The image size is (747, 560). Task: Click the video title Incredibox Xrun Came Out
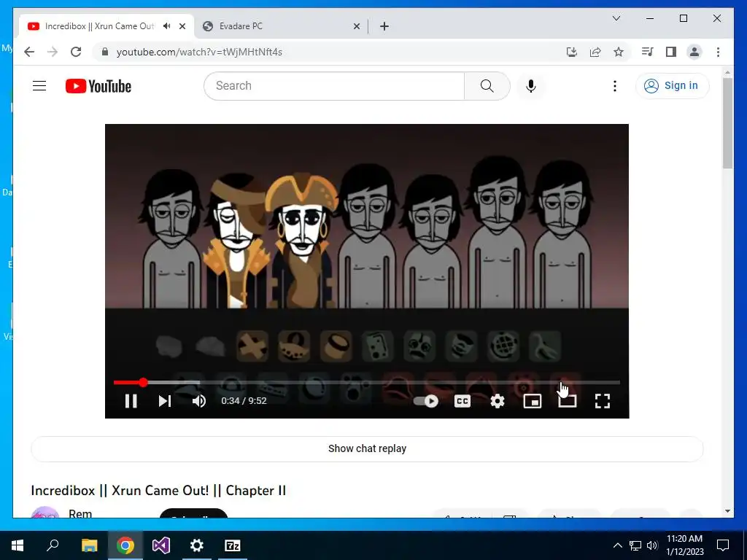coord(158,491)
